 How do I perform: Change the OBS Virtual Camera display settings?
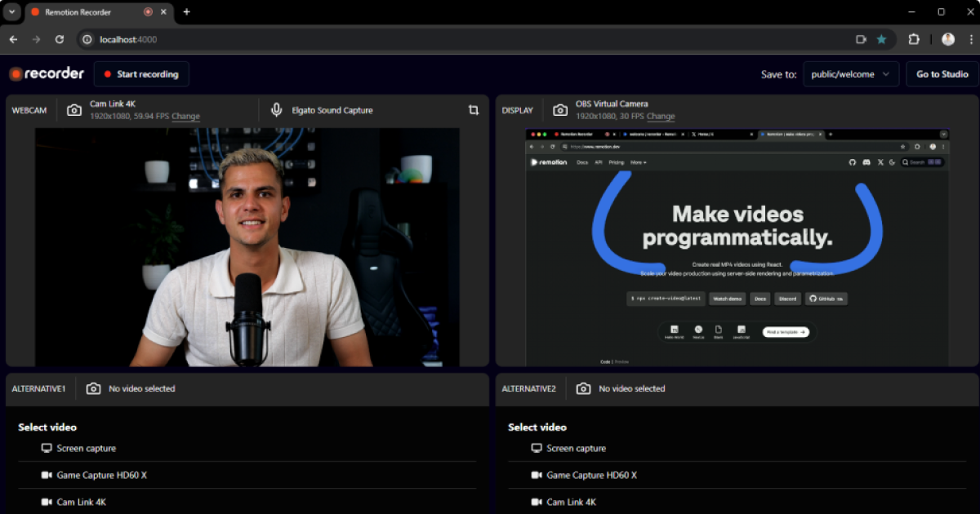661,117
